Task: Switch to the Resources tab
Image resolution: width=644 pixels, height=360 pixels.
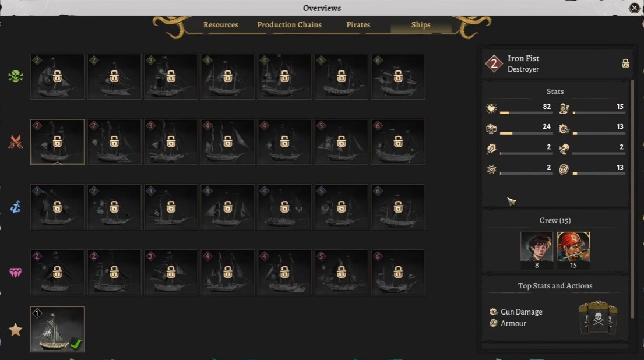Action: 220,24
